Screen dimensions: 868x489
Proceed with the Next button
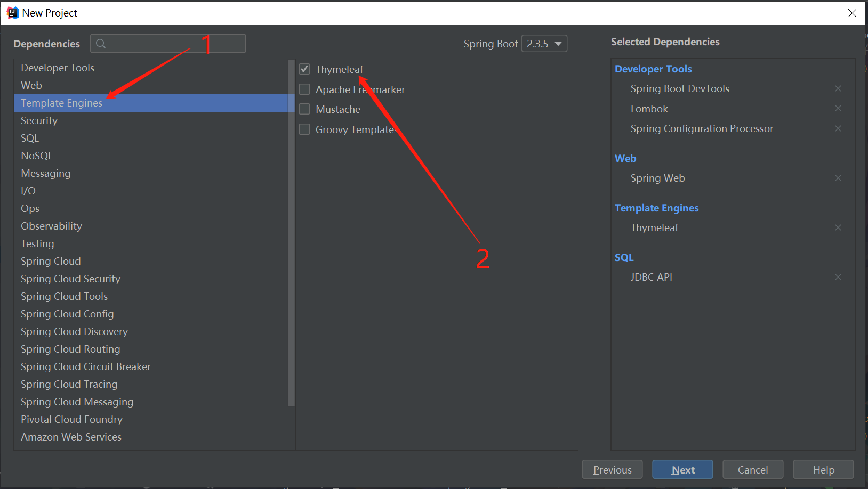pyautogui.click(x=682, y=470)
